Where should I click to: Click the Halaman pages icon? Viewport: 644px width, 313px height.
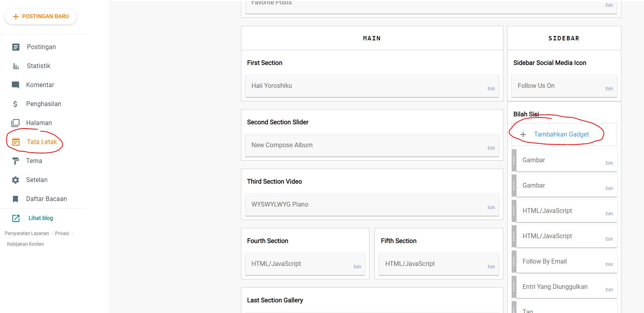coord(15,123)
